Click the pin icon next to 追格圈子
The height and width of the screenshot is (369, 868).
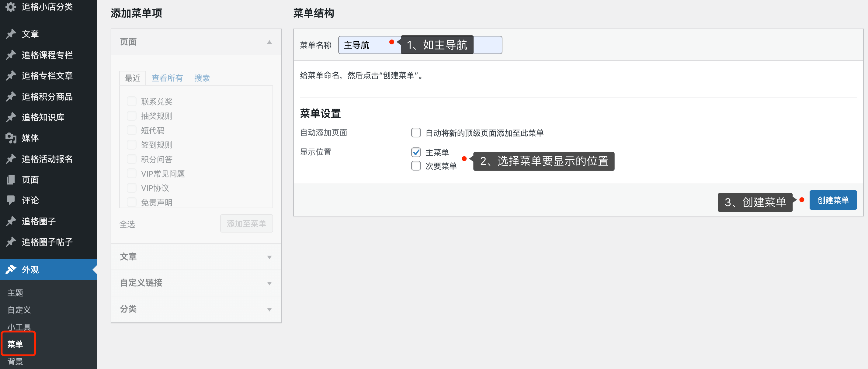[x=11, y=221]
